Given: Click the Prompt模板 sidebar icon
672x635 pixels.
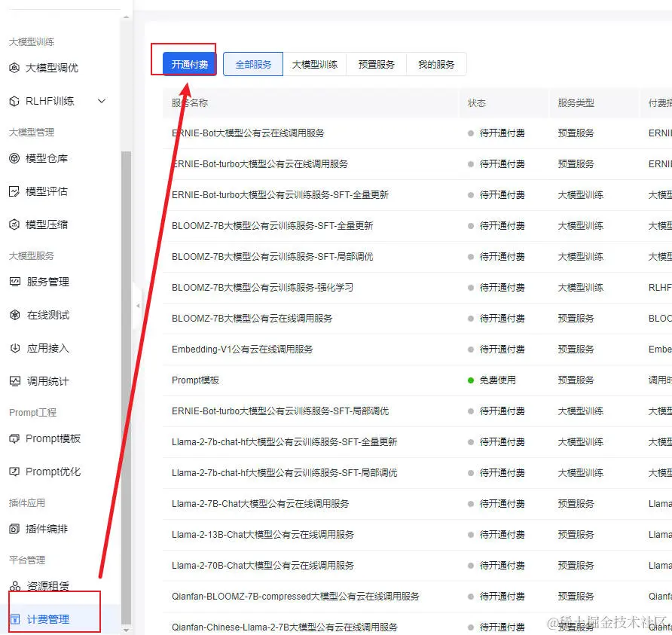Looking at the screenshot, I should [x=14, y=438].
